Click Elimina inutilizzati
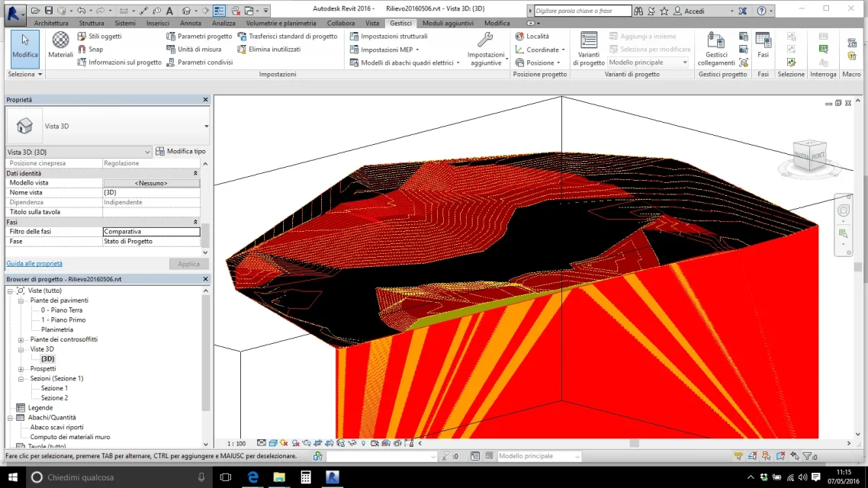Image resolution: width=868 pixels, height=488 pixels. pos(268,50)
